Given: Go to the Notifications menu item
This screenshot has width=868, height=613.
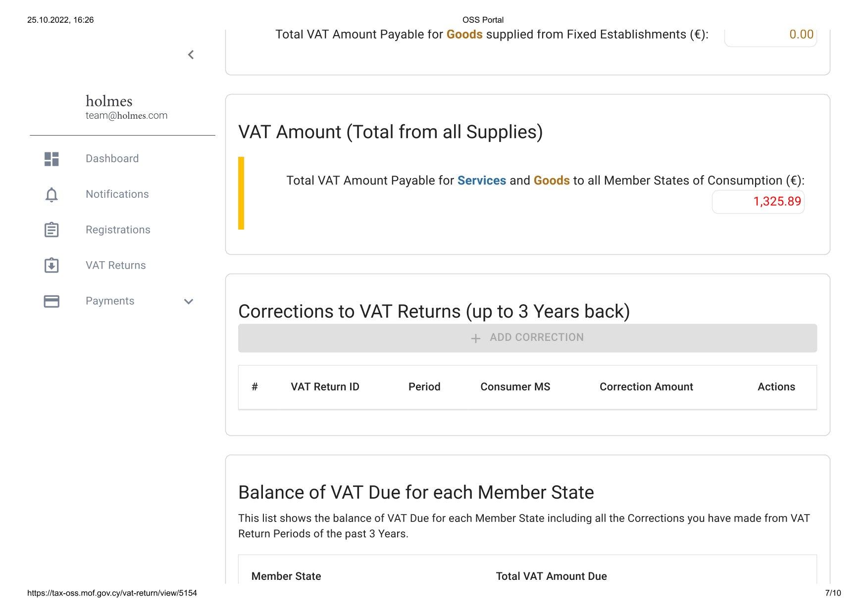Looking at the screenshot, I should click(117, 194).
